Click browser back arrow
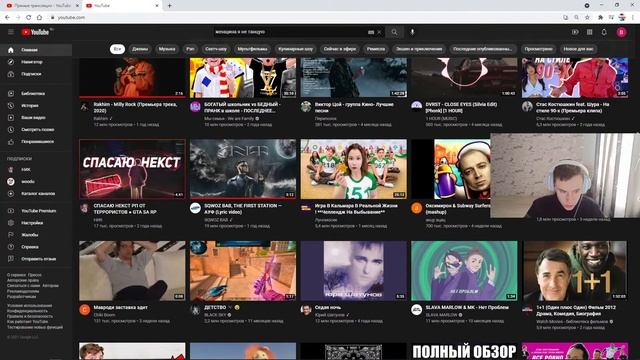The height and width of the screenshot is (360, 640). pyautogui.click(x=7, y=18)
